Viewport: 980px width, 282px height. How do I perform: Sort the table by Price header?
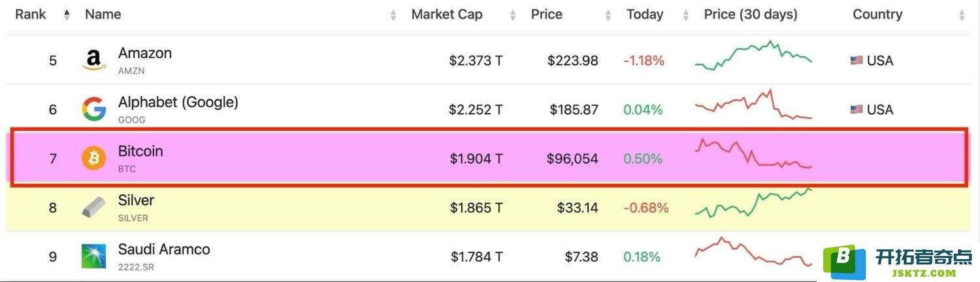547,14
